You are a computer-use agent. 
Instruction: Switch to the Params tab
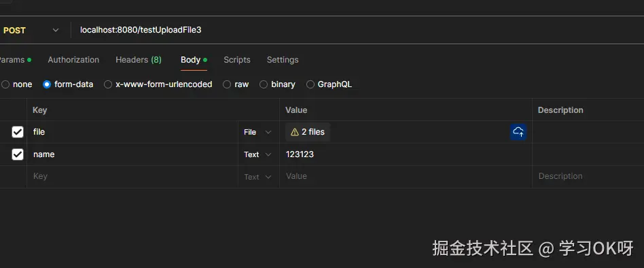[x=15, y=60]
